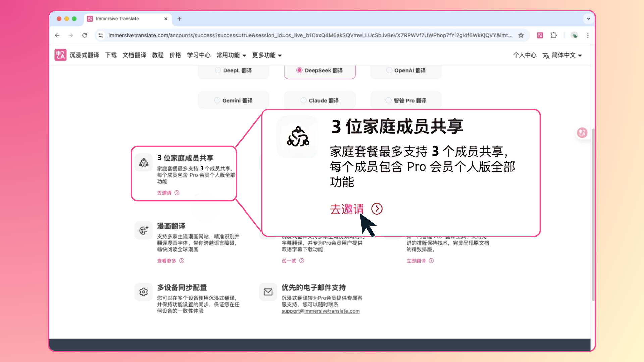Viewport: 644px width, 362px height.
Task: Click the language translate icon beside 简体中文
Action: click(546, 55)
